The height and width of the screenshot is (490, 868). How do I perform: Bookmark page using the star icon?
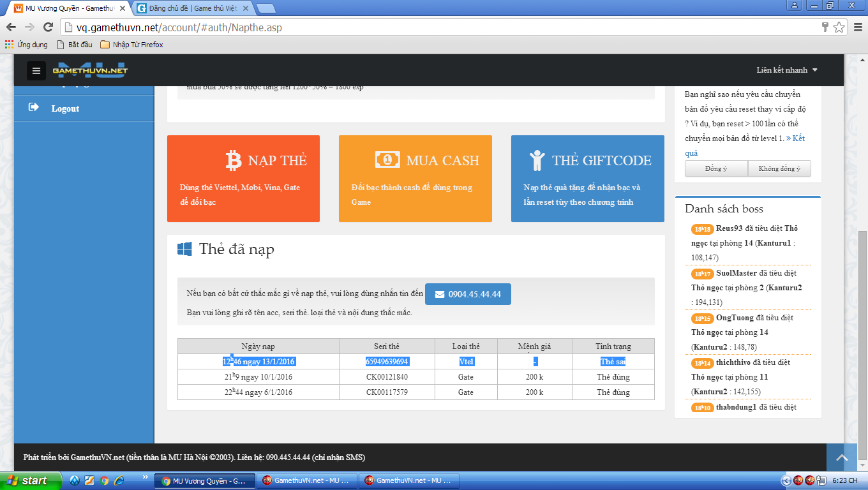[839, 27]
